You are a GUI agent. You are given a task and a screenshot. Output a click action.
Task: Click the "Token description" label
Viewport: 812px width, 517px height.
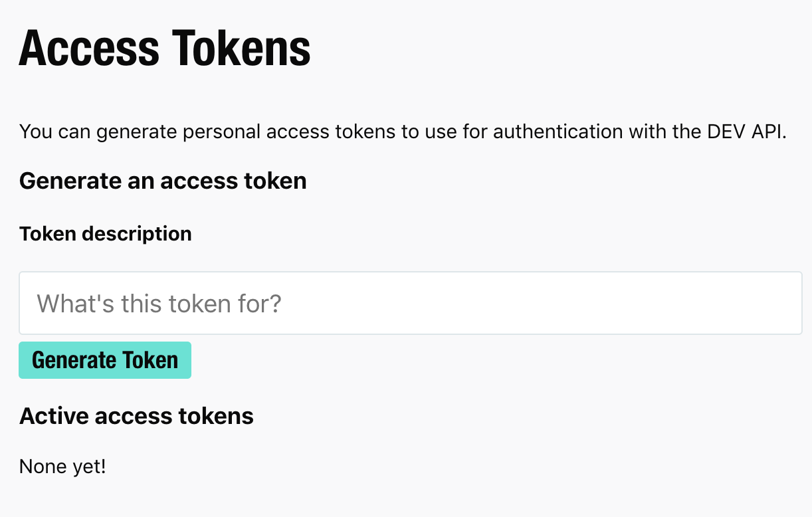[105, 233]
